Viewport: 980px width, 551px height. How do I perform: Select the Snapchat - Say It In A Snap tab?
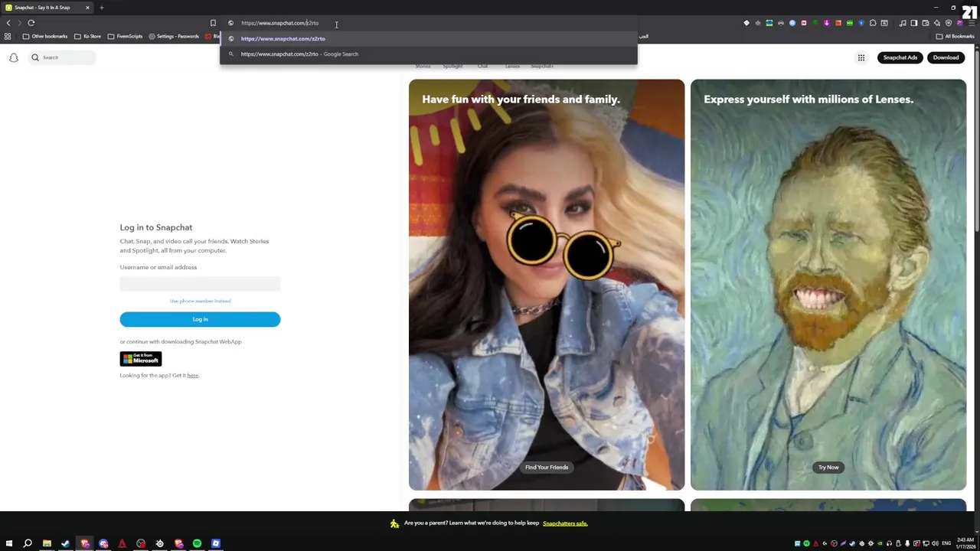(46, 8)
